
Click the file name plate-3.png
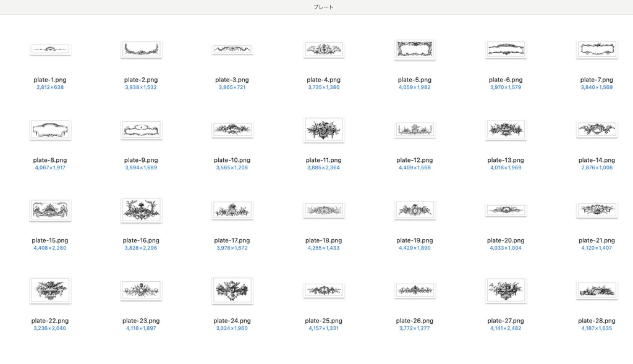pyautogui.click(x=232, y=80)
